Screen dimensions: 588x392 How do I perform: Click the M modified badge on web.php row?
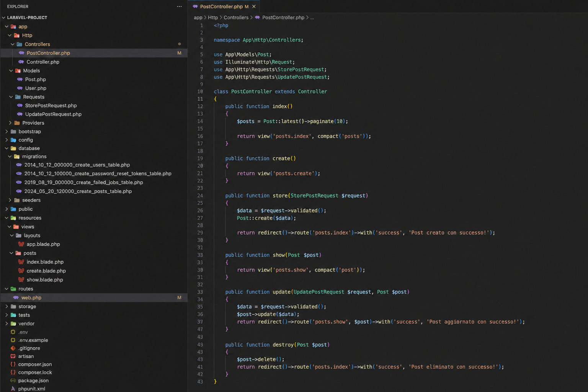(x=179, y=297)
